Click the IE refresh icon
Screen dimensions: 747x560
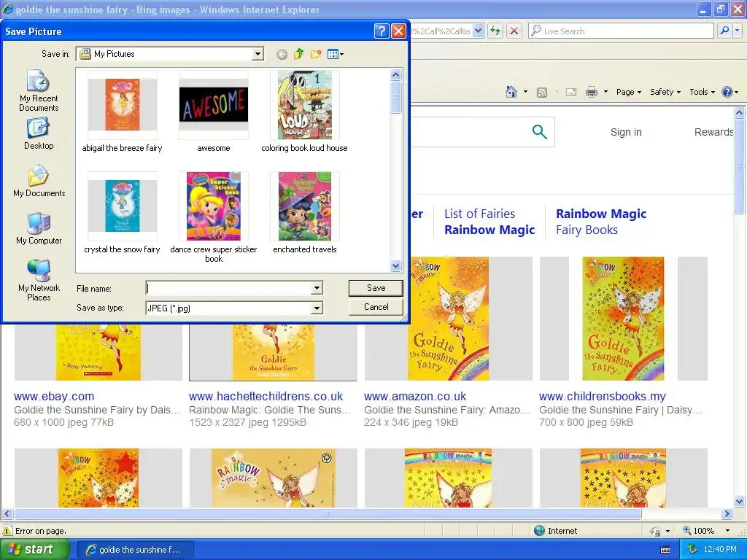tap(495, 31)
